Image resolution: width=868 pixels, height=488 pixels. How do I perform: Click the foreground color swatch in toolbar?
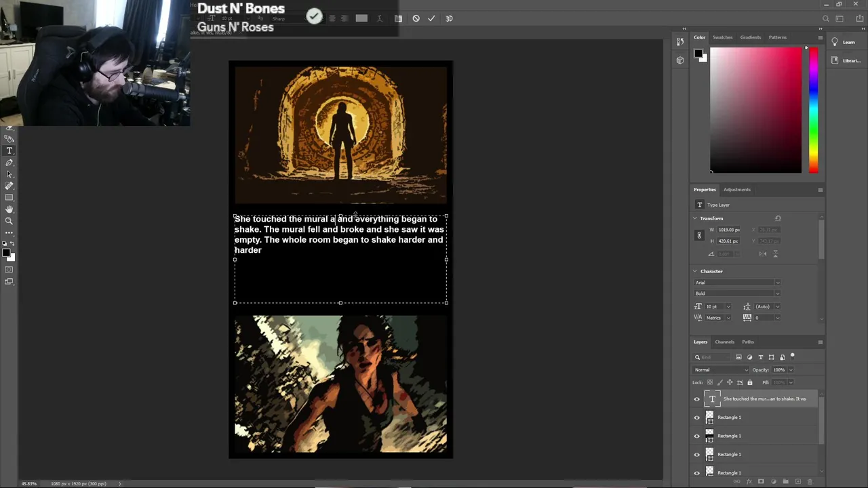pyautogui.click(x=5, y=253)
